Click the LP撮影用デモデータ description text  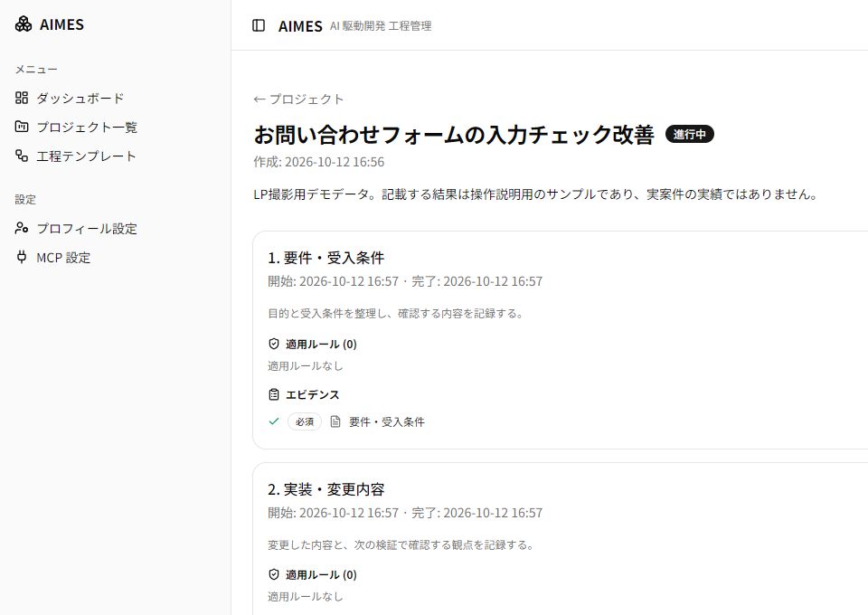tap(536, 194)
